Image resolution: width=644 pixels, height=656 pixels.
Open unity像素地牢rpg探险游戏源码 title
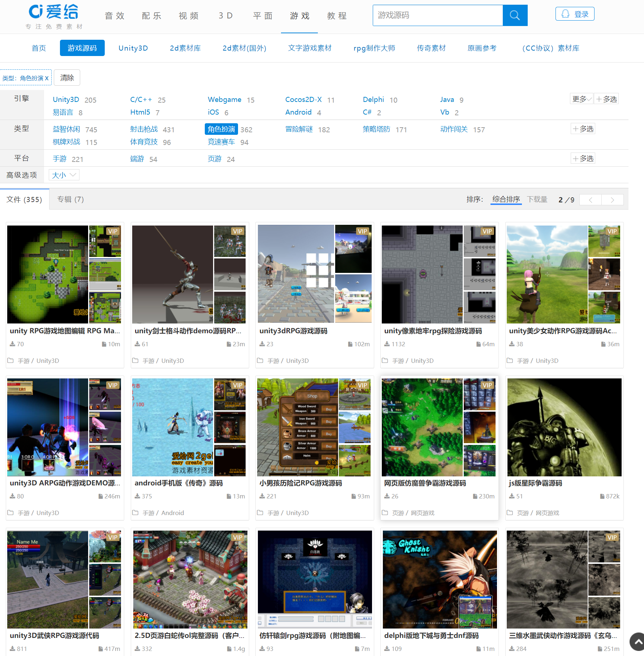tap(433, 331)
